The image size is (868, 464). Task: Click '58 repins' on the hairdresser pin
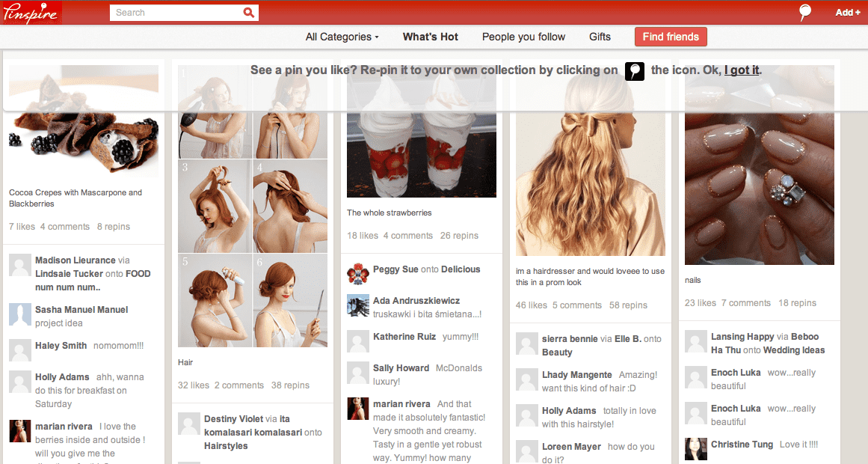pos(628,305)
